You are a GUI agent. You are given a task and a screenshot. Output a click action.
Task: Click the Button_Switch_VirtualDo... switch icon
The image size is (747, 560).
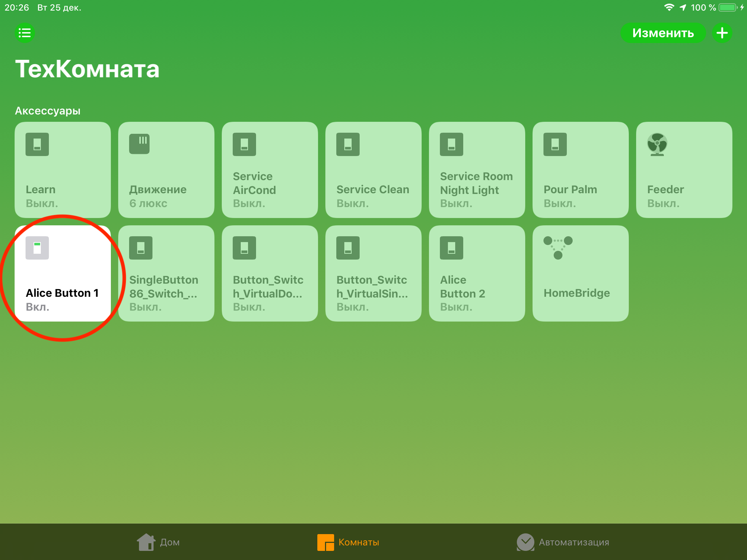tap(244, 248)
